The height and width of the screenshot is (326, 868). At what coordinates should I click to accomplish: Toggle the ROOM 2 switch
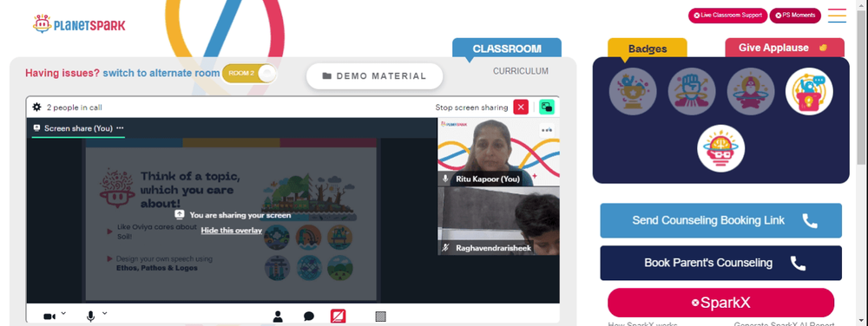pyautogui.click(x=249, y=74)
